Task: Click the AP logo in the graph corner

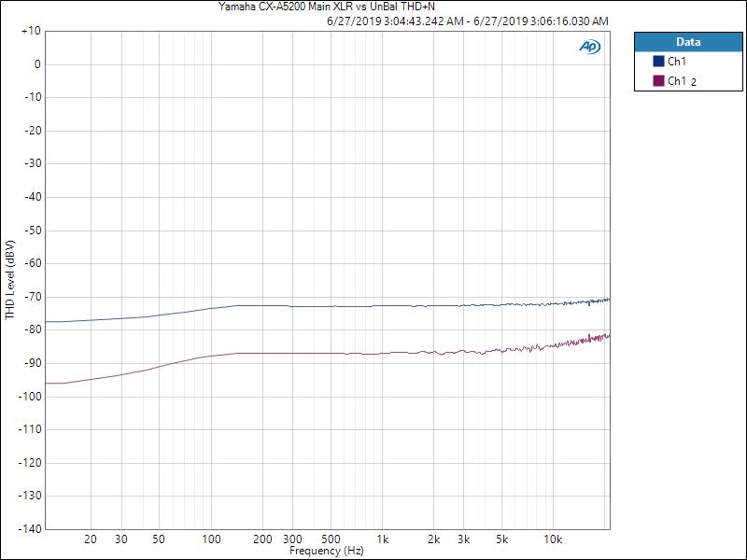Action: [x=589, y=47]
